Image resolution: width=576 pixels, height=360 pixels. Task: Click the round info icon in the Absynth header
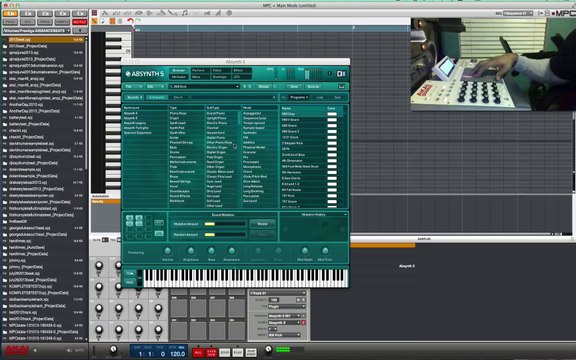[x=330, y=74]
